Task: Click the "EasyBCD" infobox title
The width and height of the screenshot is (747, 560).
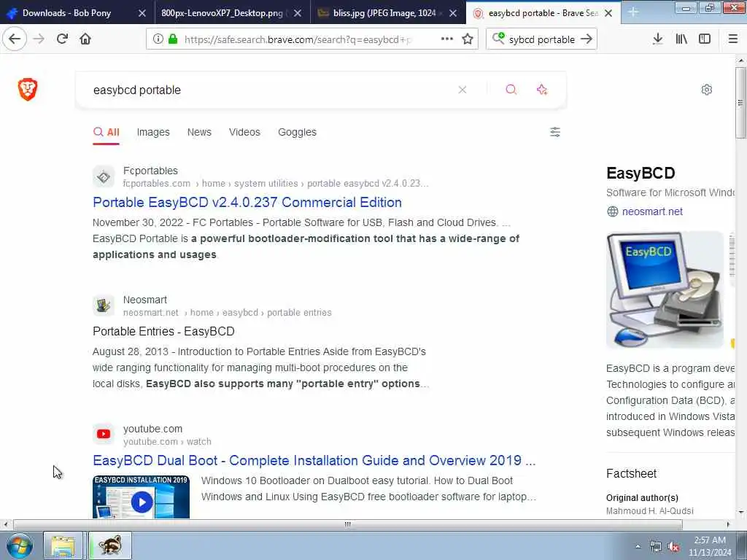Action: coord(640,173)
